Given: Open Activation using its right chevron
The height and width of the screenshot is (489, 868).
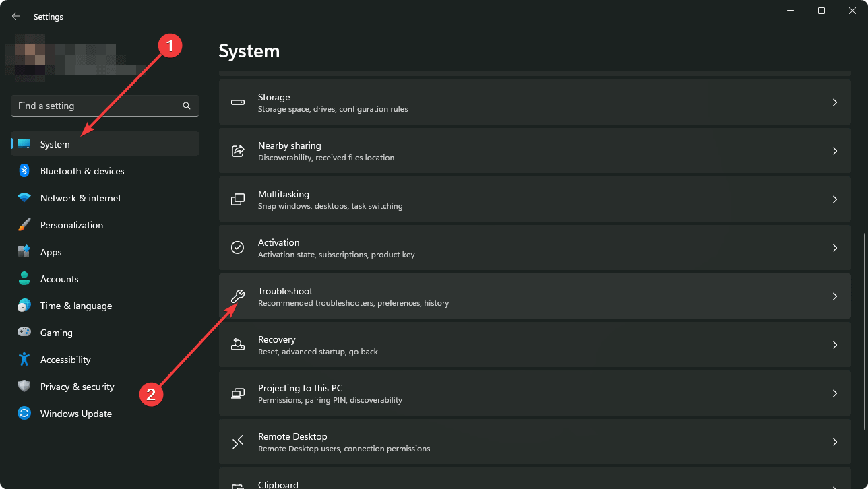Looking at the screenshot, I should click(x=834, y=247).
